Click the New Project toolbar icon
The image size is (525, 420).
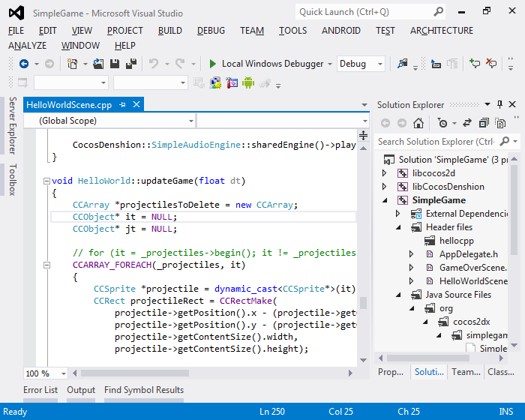pyautogui.click(x=72, y=64)
